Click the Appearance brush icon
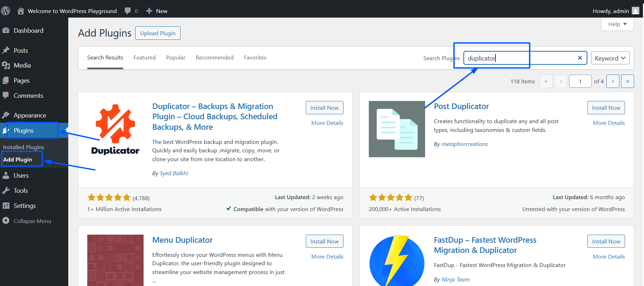The image size is (644, 286). pyautogui.click(x=6, y=115)
